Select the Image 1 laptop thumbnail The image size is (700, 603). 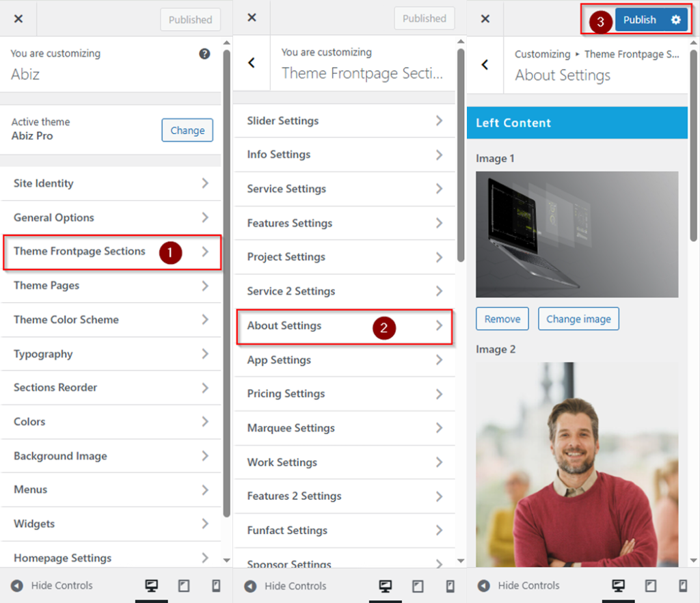pyautogui.click(x=577, y=234)
